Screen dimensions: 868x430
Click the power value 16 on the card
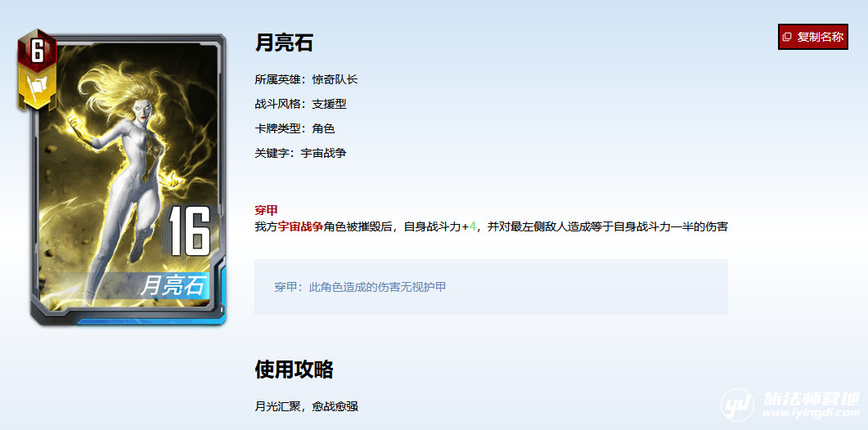point(189,231)
